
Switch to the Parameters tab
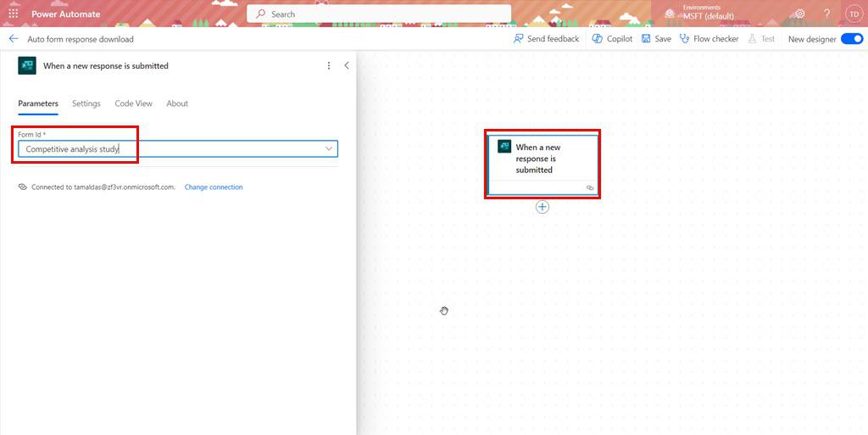tap(38, 103)
